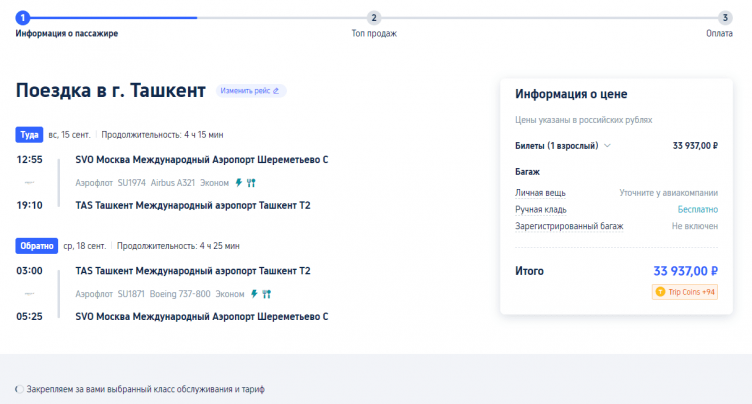Click the Багаж section label
The image size is (752, 404).
[528, 172]
